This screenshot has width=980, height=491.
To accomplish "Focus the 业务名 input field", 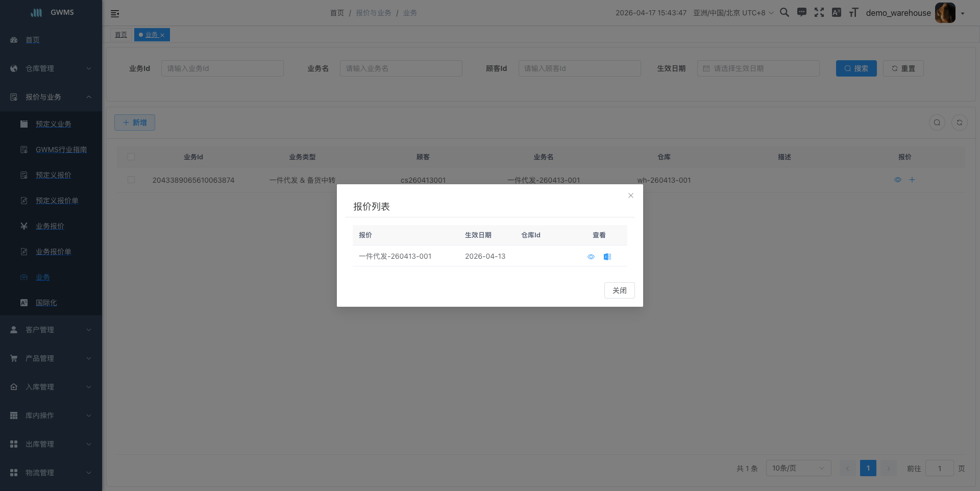I will coord(401,68).
